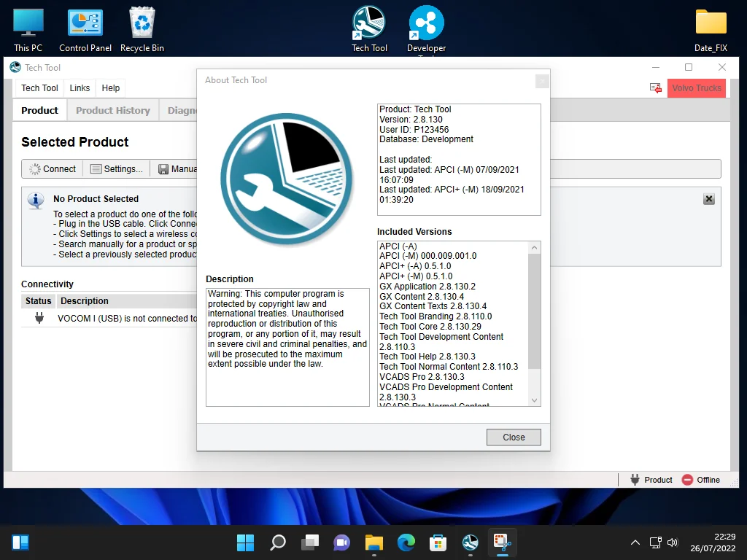
Task: Click the blue information icon
Action: point(36,201)
